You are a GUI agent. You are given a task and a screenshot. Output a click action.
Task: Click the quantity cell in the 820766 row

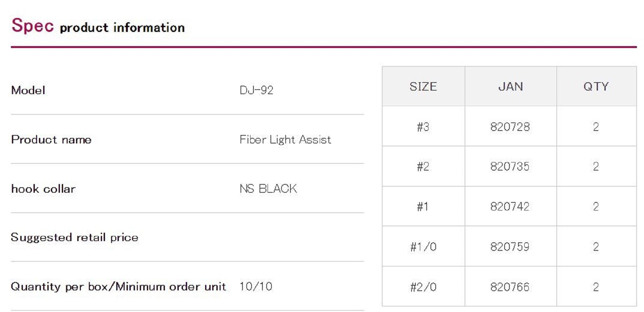tap(596, 287)
